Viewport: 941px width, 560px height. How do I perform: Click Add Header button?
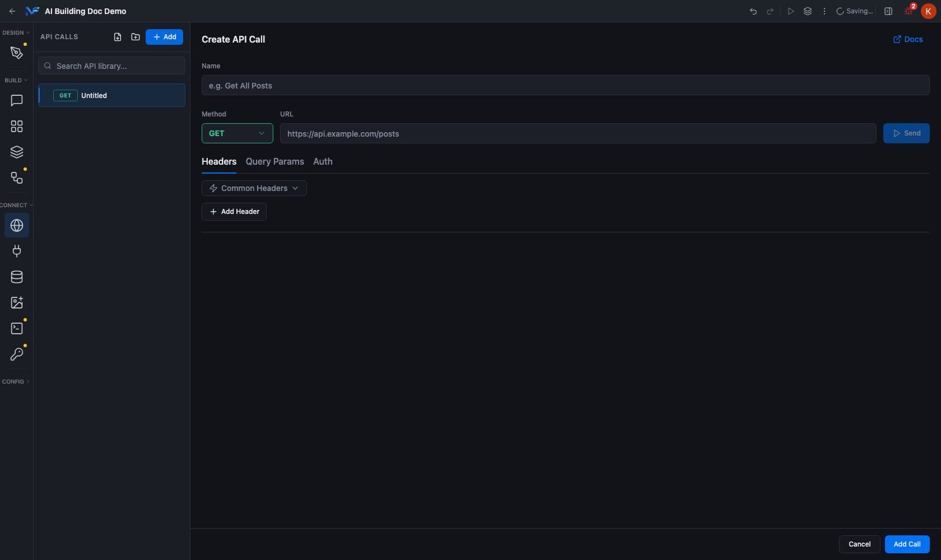(234, 212)
